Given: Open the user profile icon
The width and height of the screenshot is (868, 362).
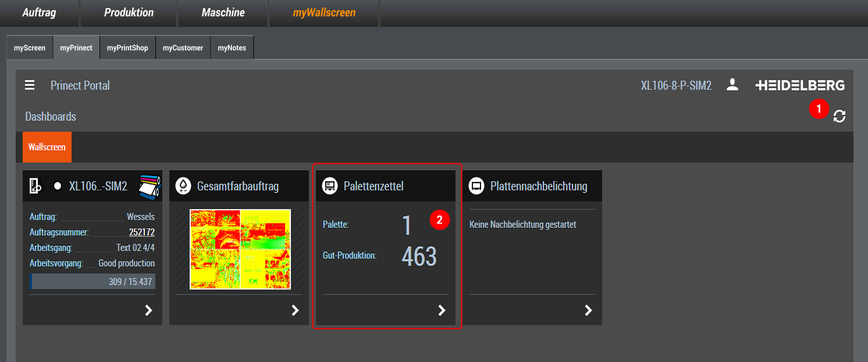Looking at the screenshot, I should coord(732,85).
